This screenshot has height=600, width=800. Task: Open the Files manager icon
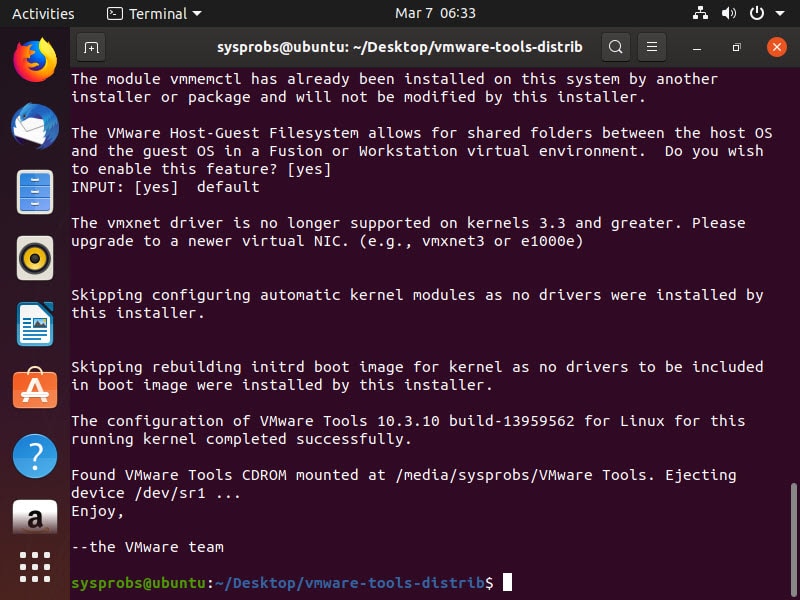coord(35,192)
